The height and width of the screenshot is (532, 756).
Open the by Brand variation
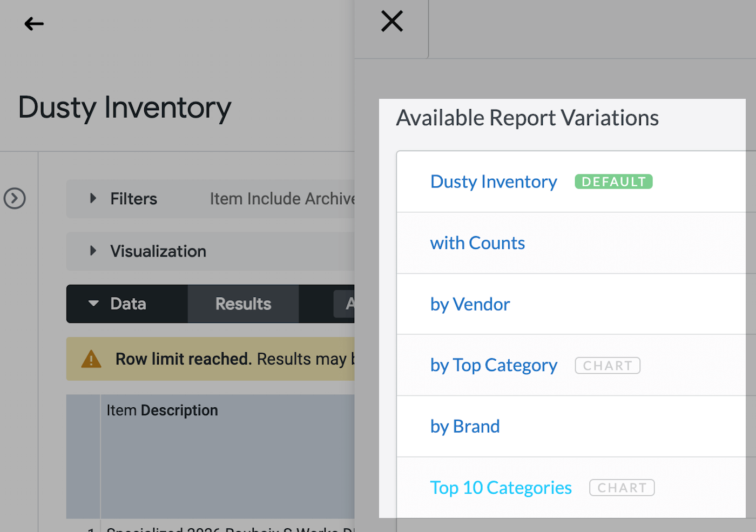(x=464, y=426)
